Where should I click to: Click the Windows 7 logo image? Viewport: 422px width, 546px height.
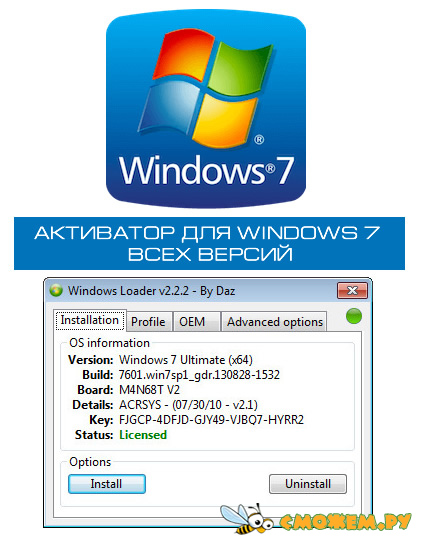[206, 109]
